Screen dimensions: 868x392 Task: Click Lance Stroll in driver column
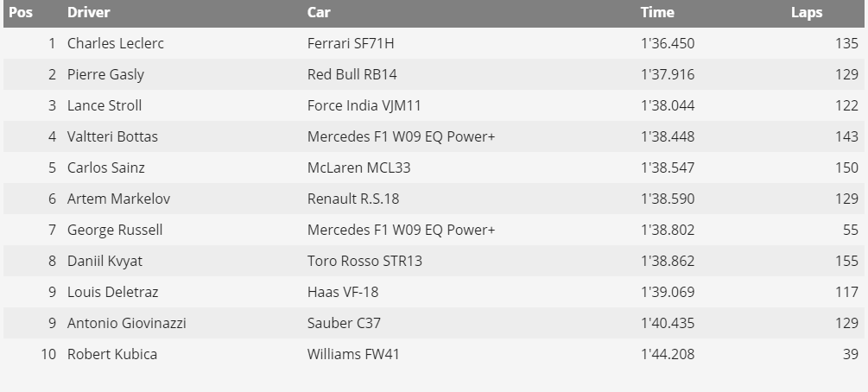tap(105, 105)
